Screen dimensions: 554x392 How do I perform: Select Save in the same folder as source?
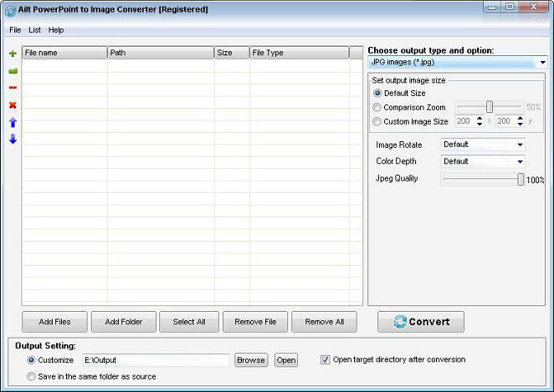[31, 376]
